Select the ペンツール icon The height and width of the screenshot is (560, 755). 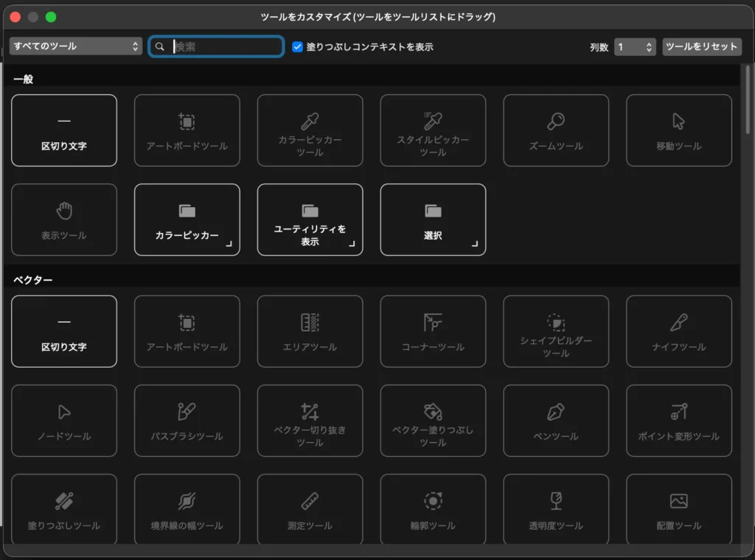556,411
